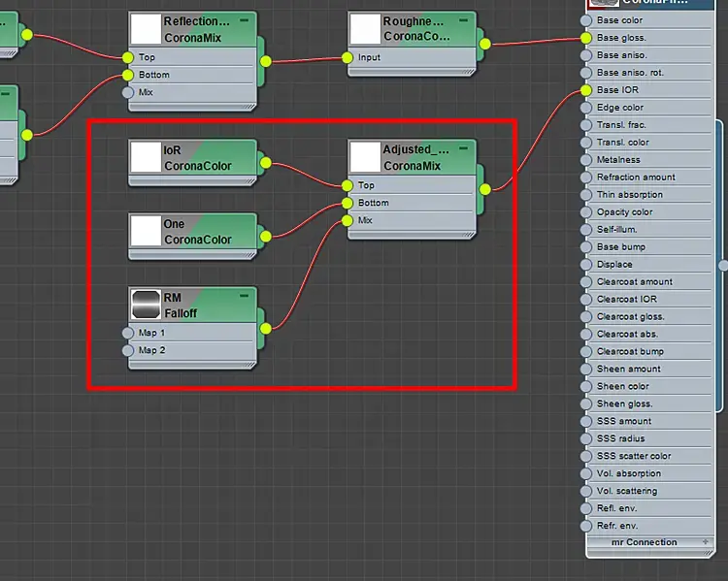The width and height of the screenshot is (728, 581).
Task: Click the Sheen amount slot label
Action: tap(629, 369)
